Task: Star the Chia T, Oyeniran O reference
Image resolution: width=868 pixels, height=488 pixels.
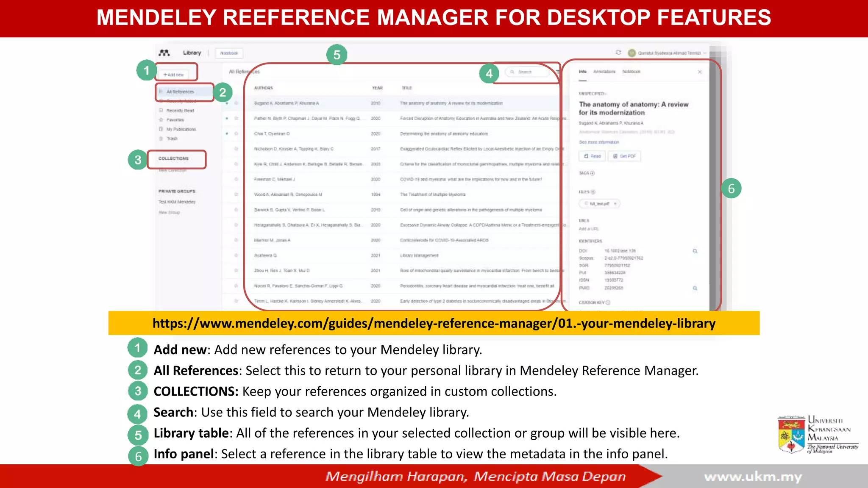Action: tap(236, 133)
